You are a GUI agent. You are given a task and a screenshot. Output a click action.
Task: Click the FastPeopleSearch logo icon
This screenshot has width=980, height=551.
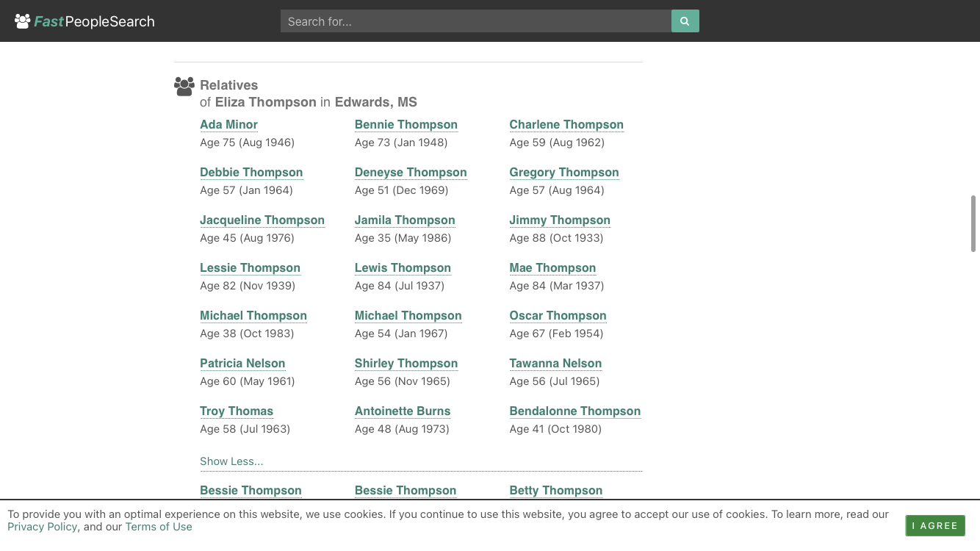tap(23, 21)
